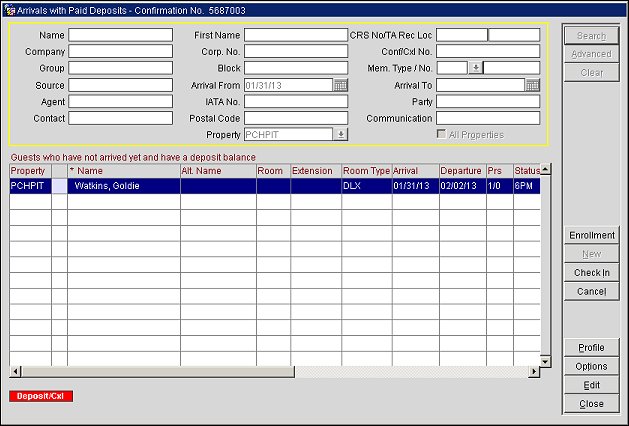Expand the Property dropdown arrow
Viewport: 629px width, 426px height.
click(x=341, y=134)
